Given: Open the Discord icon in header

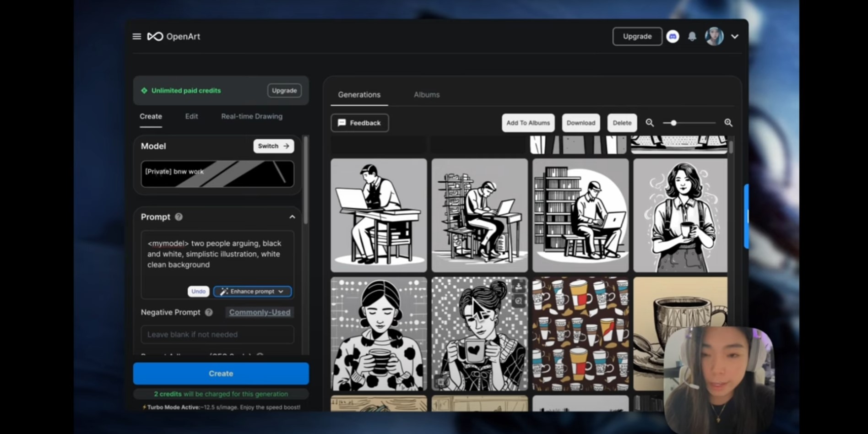Looking at the screenshot, I should [673, 37].
